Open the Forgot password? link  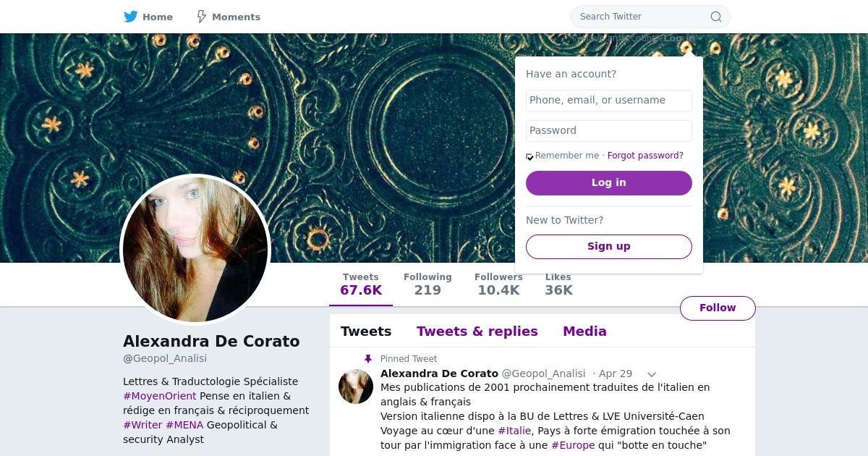pyautogui.click(x=645, y=156)
